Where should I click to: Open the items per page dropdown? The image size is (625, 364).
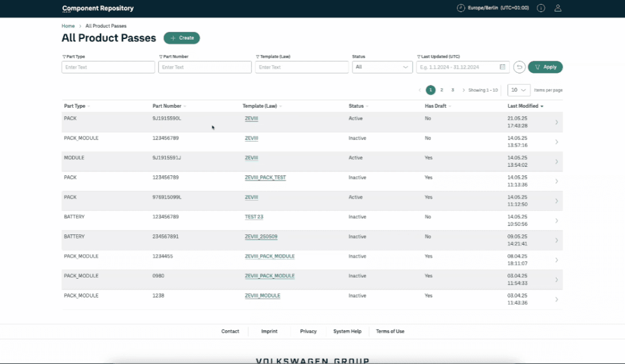click(519, 90)
